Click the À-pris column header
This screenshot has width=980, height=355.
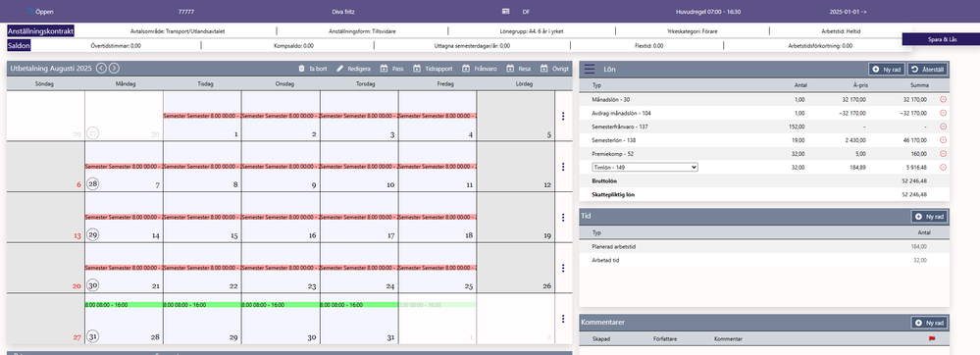859,85
